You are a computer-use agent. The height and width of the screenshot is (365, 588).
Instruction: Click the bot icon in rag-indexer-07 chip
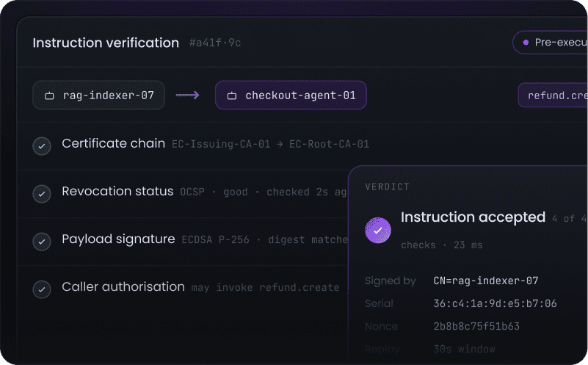coord(49,96)
